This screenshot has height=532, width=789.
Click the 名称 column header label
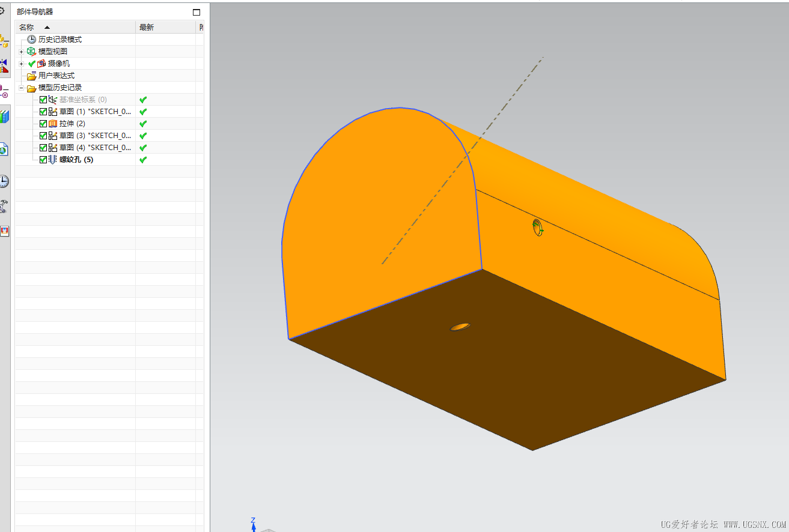(x=26, y=27)
